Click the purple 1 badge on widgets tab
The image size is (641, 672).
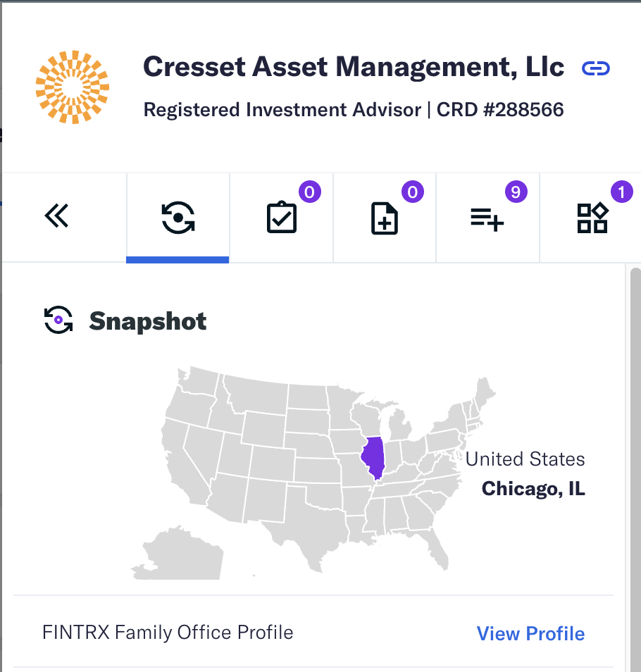click(622, 192)
